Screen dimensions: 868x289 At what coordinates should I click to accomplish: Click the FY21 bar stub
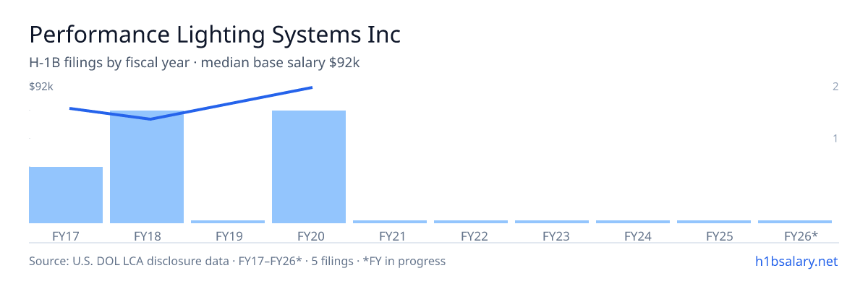pyautogui.click(x=390, y=222)
